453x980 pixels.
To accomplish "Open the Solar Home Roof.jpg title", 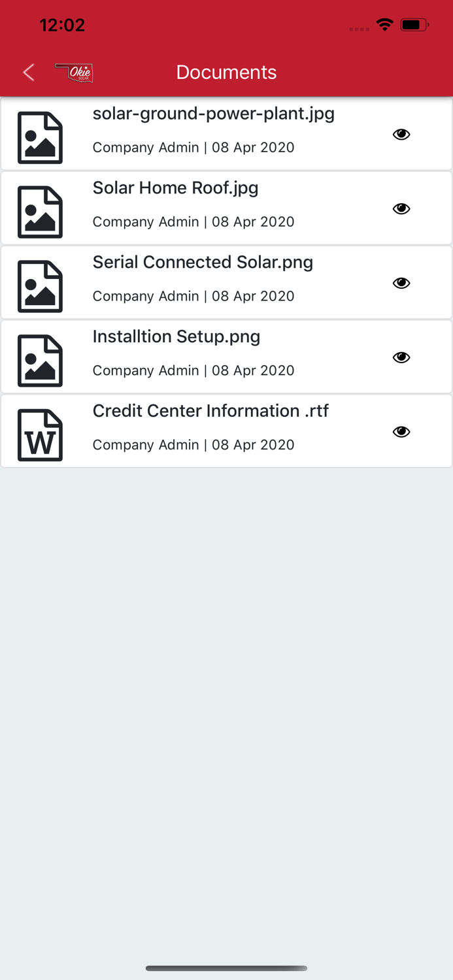I will pos(176,188).
